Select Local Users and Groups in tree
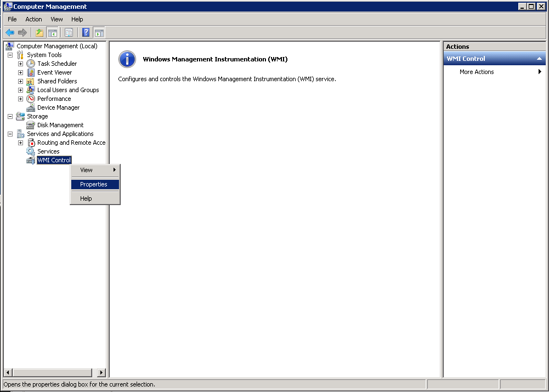 click(68, 90)
